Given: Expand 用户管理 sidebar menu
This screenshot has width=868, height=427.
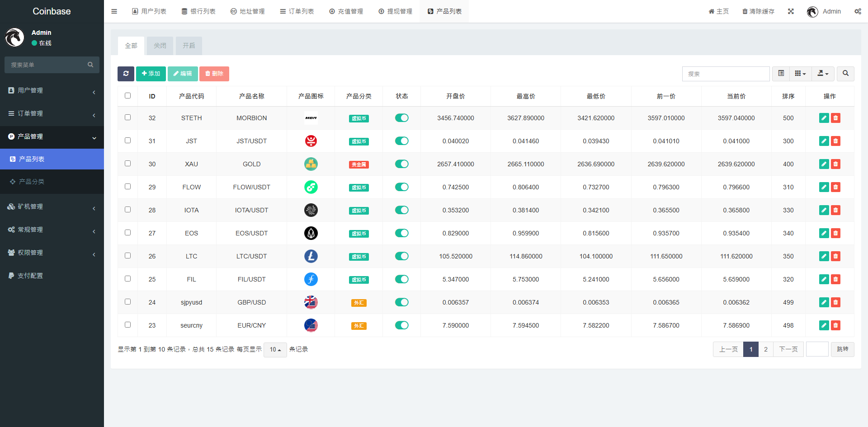Looking at the screenshot, I should click(x=52, y=91).
